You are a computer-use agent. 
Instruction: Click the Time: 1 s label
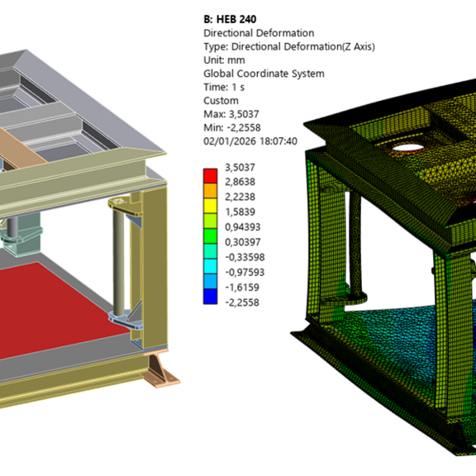(224, 88)
